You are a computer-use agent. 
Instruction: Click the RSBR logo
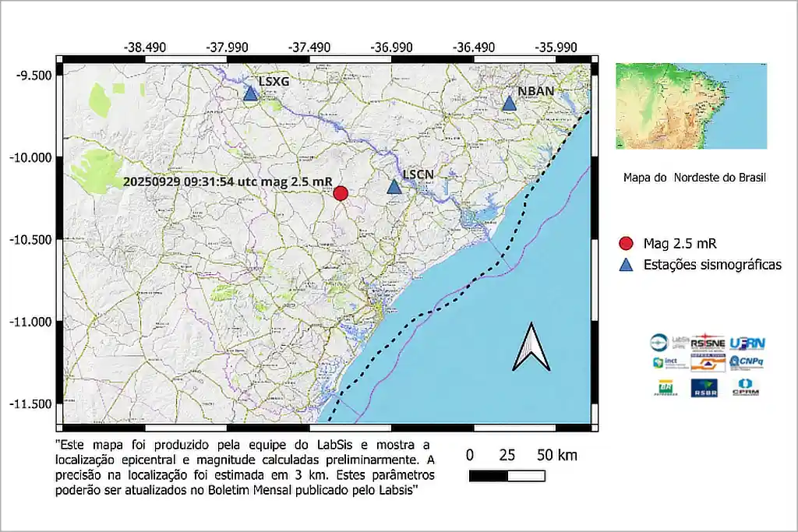point(704,387)
